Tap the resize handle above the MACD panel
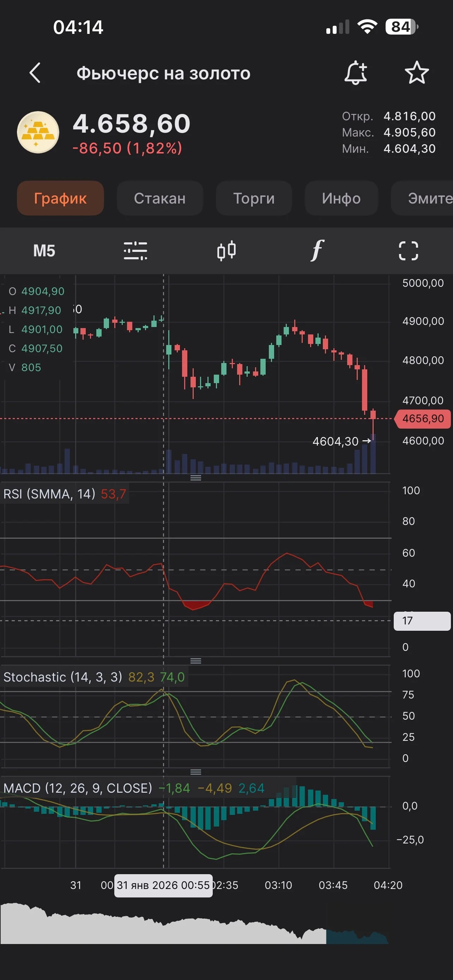The image size is (453, 980). (x=195, y=772)
